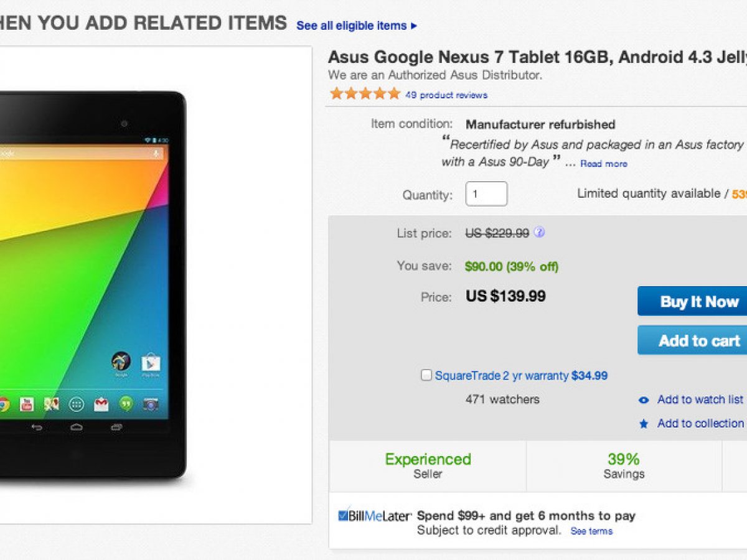Screen dimensions: 747x560
Task: Open the BillMeLater See terms link
Action: coord(591,531)
